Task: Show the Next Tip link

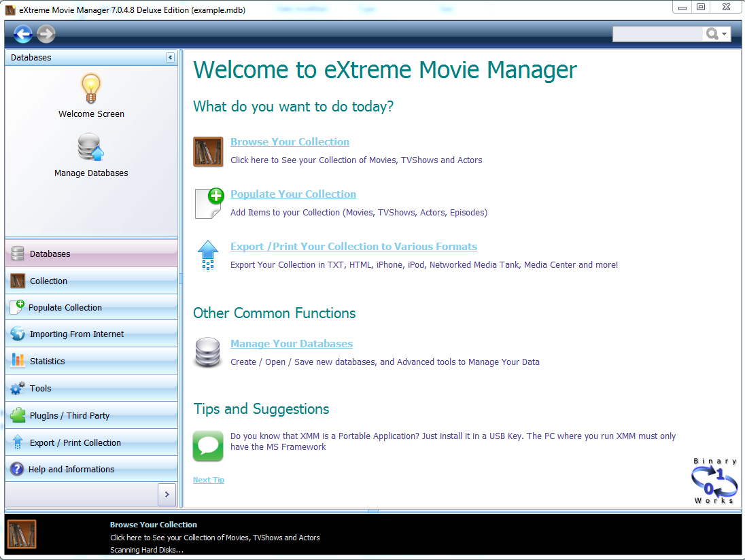Action: click(x=209, y=480)
